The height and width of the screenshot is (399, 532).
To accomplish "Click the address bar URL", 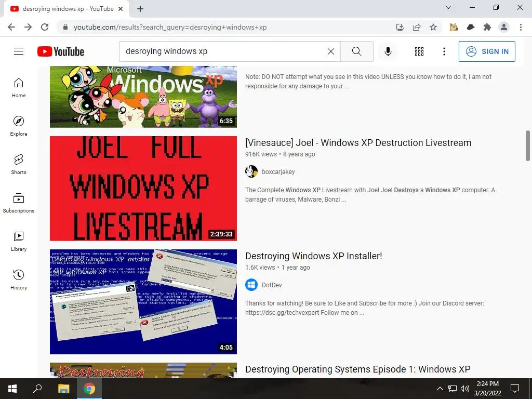I will pos(170,27).
